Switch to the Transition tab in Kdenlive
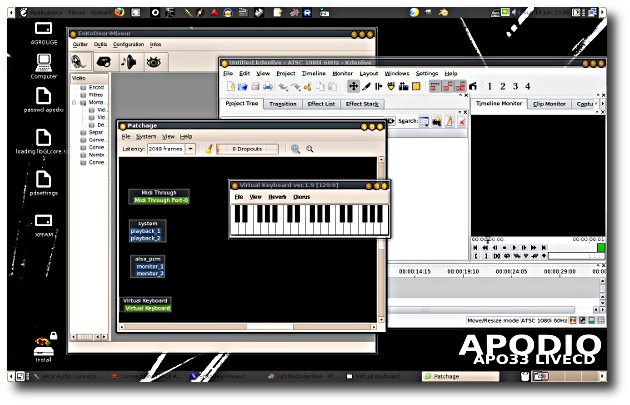Viewport: 630px width, 405px height. click(283, 104)
